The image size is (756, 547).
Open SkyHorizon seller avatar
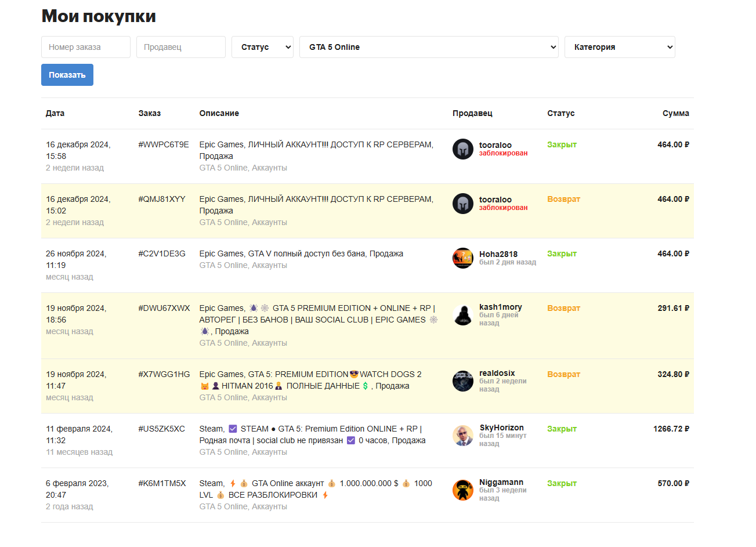pos(463,436)
